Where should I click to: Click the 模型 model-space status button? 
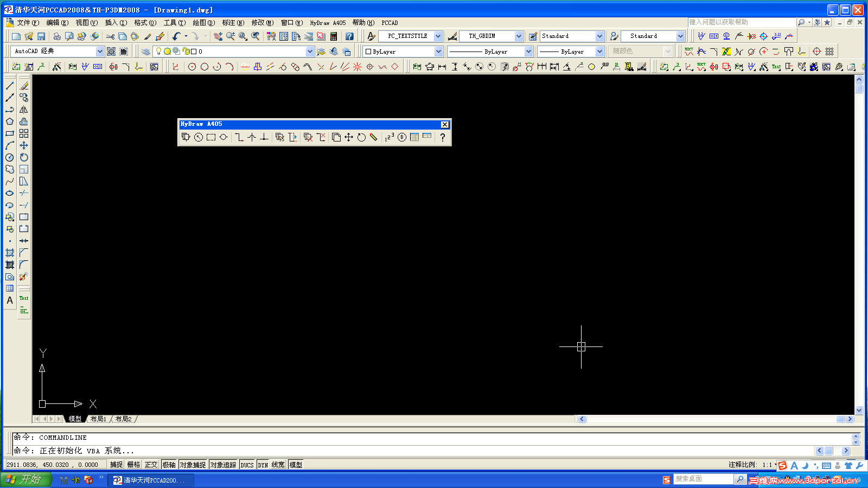tap(296, 465)
